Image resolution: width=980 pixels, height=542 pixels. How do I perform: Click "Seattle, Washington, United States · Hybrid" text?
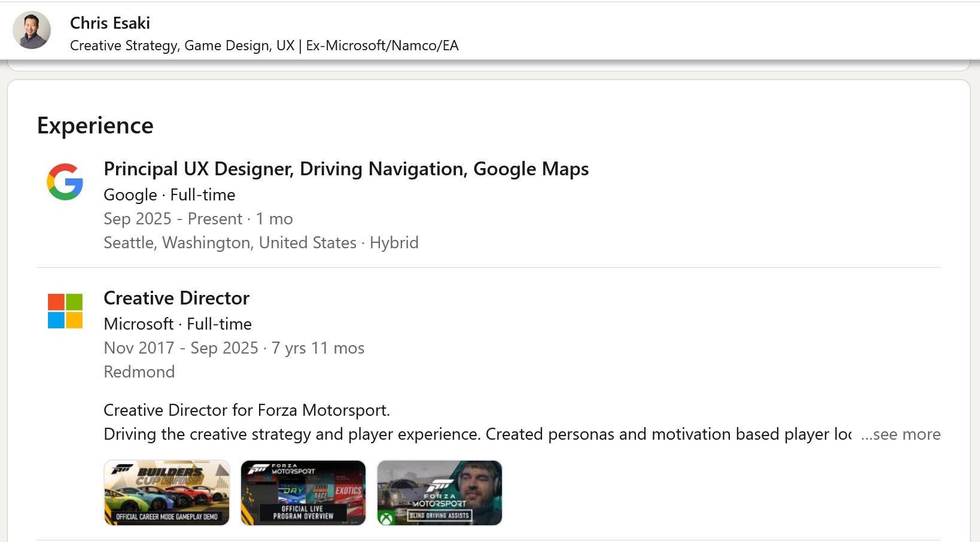click(x=261, y=243)
